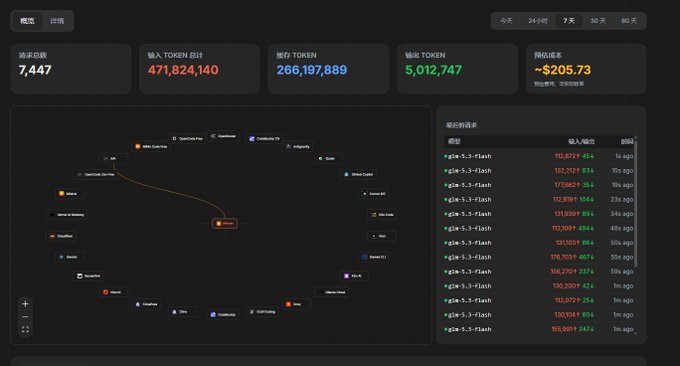Select the GitHub Copilot node
This screenshot has width=680, height=366.
pyautogui.click(x=359, y=174)
